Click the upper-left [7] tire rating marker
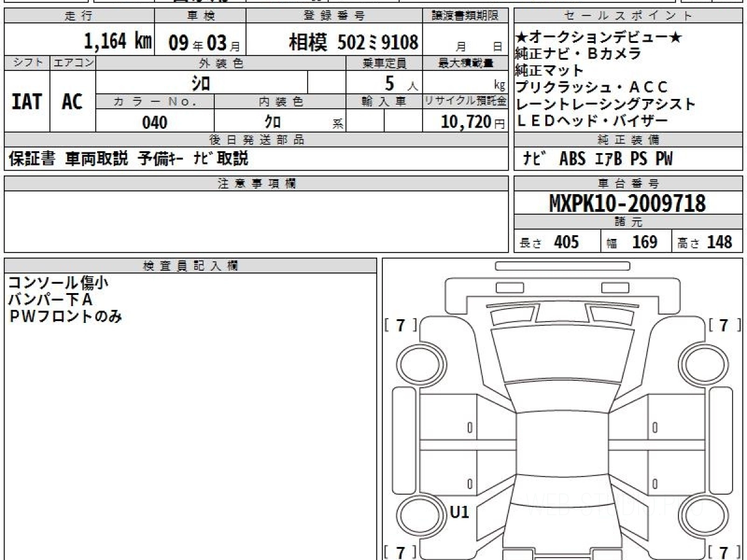 (x=401, y=325)
